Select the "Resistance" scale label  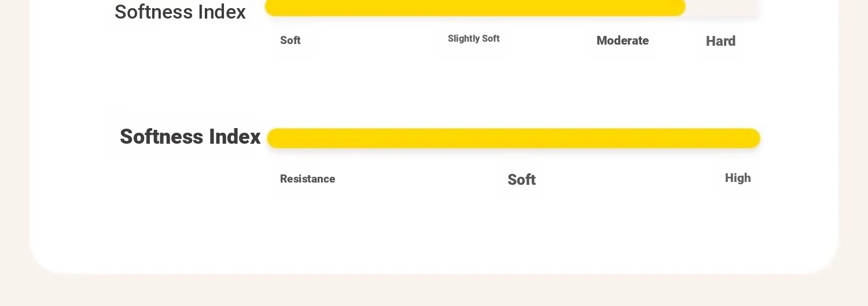click(307, 179)
